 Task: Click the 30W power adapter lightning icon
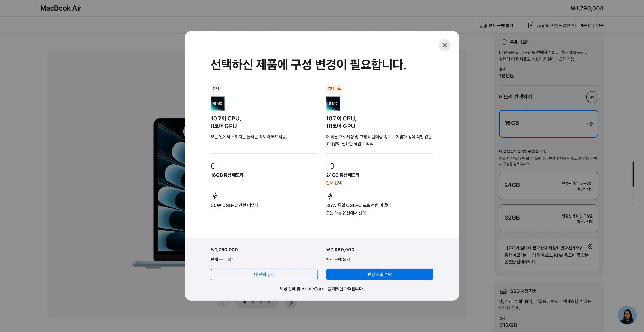click(215, 196)
